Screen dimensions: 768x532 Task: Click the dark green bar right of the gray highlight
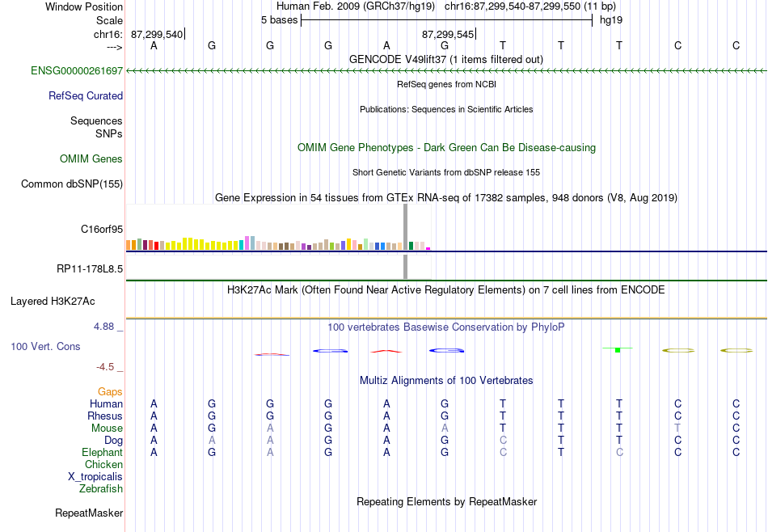[x=411, y=246]
